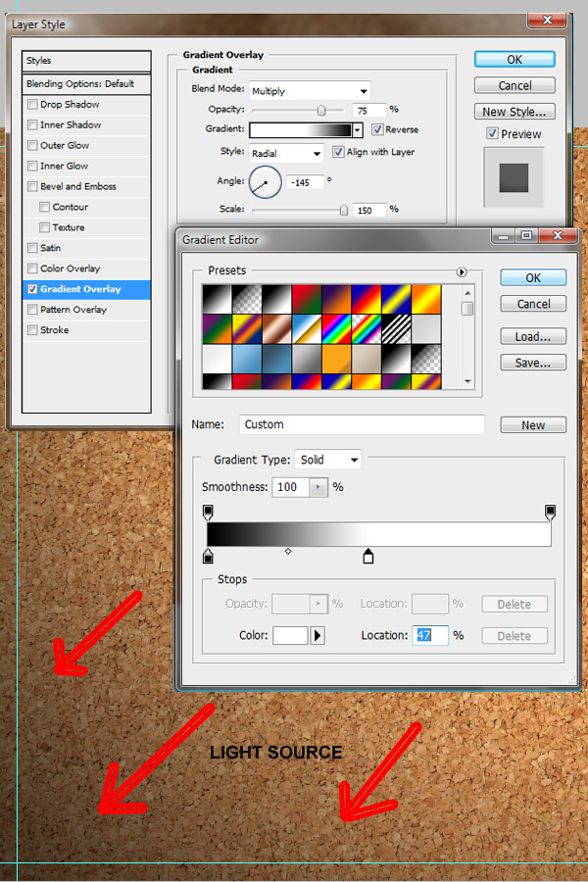This screenshot has width=588, height=882.
Task: Click the color stop Location field
Action: (430, 636)
